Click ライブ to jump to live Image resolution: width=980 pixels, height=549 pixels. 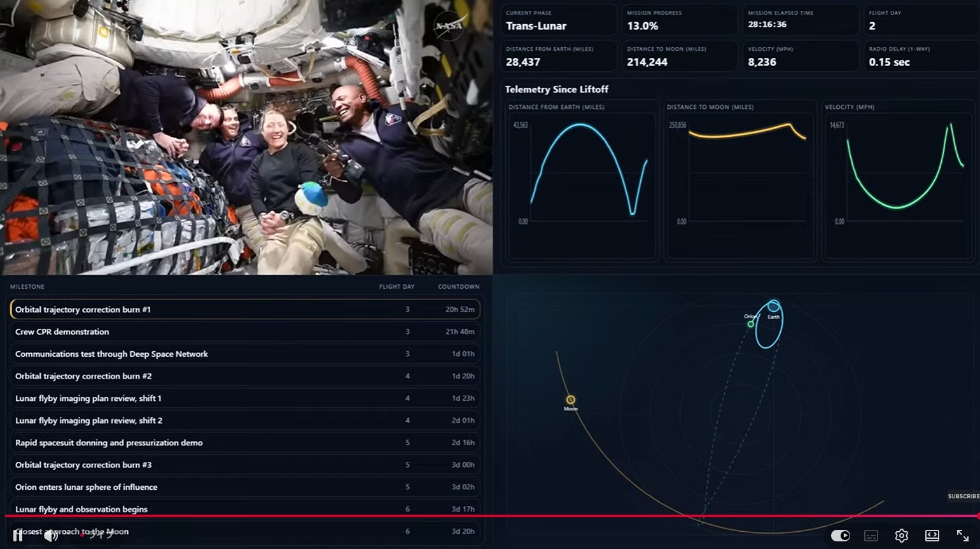[x=97, y=536]
